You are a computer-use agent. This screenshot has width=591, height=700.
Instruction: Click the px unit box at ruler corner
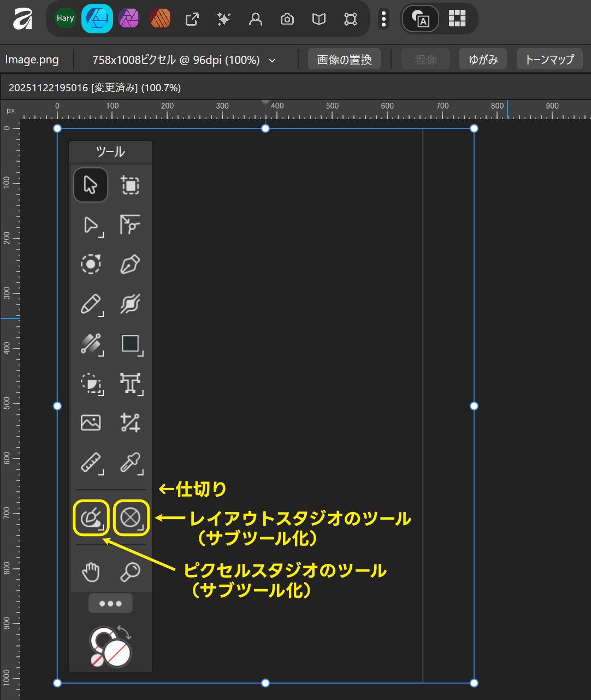10,110
